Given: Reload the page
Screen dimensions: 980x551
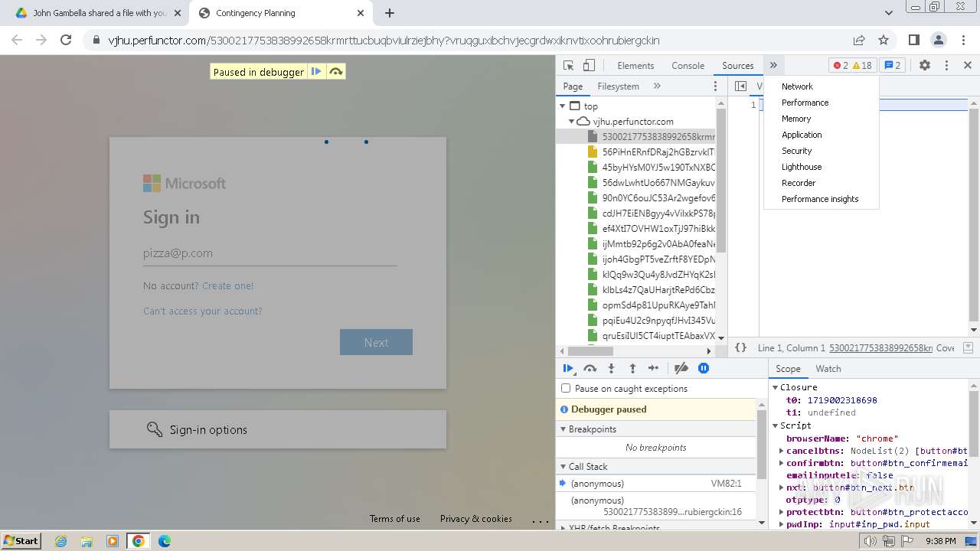Looking at the screenshot, I should tap(66, 40).
